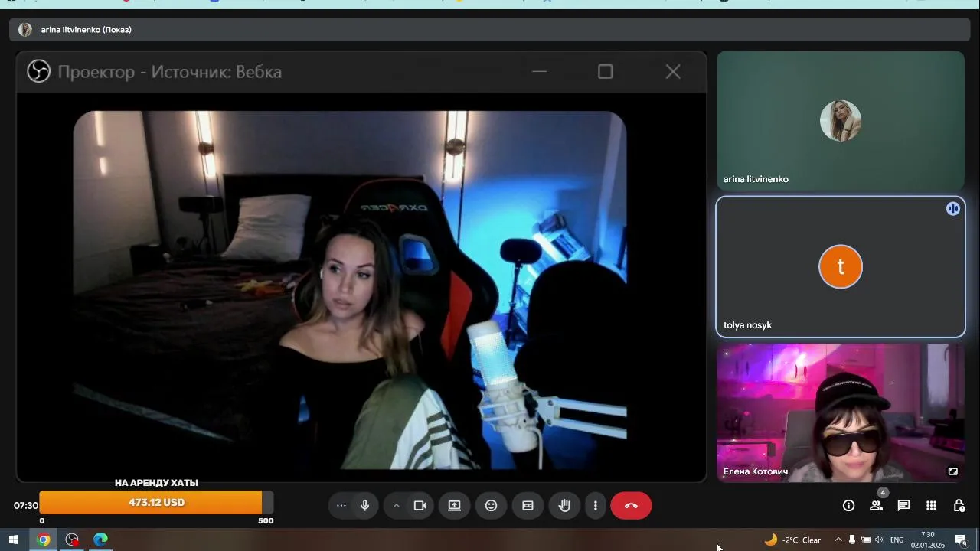980x551 pixels.
Task: Select tolya nosyk participant tile
Action: click(x=841, y=267)
